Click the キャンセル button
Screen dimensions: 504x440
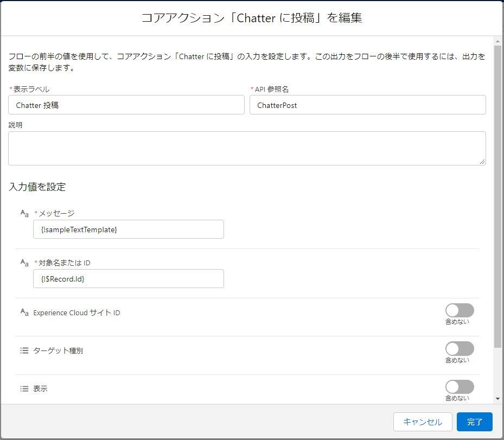(x=423, y=422)
